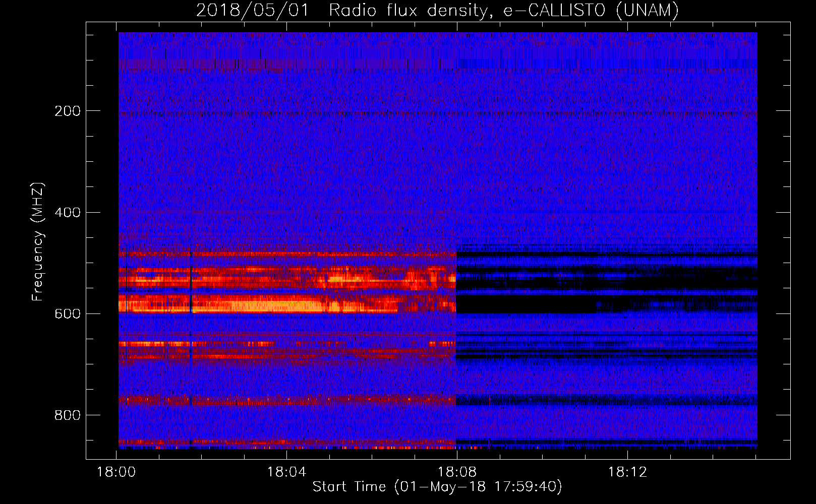Click the 18:08 time tick label
Viewport: 816px width, 504px height.
coord(457,472)
